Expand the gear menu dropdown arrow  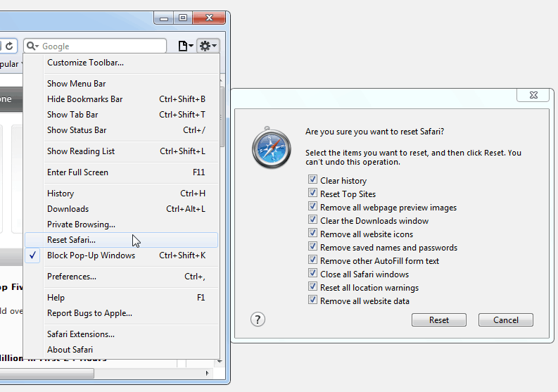[x=214, y=46]
